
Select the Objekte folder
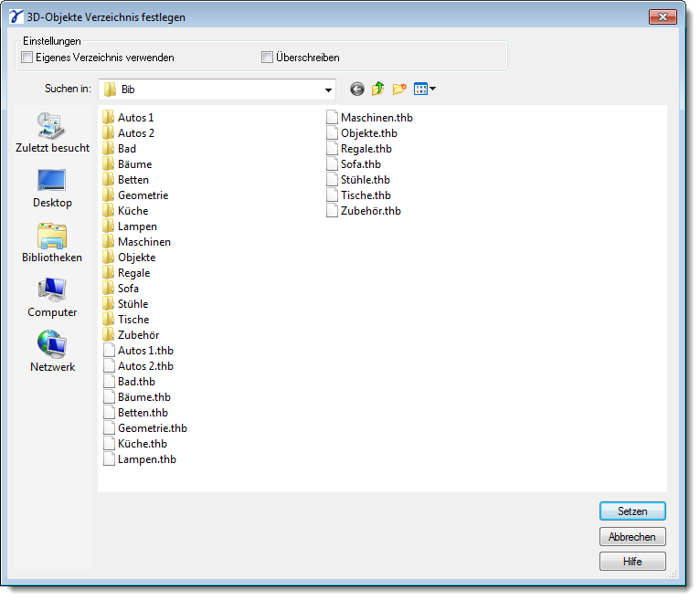pos(129,258)
